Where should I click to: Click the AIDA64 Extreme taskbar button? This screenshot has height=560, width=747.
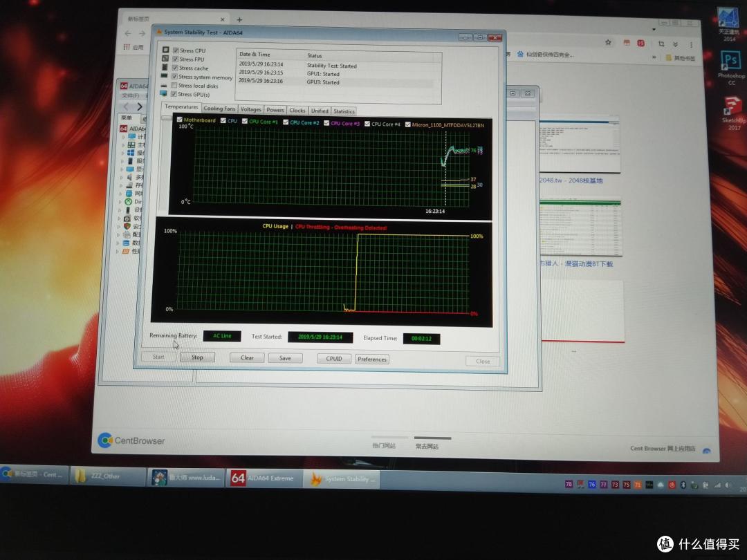[x=264, y=478]
